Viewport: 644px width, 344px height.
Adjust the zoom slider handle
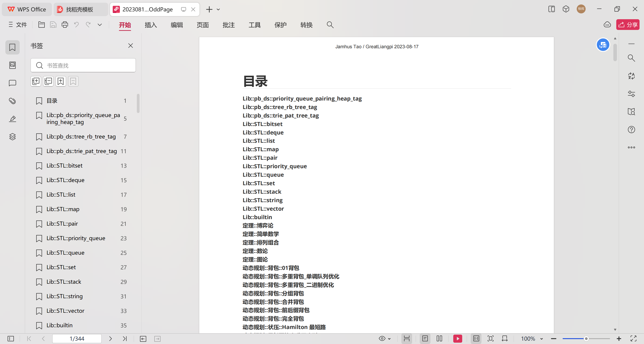pos(586,338)
